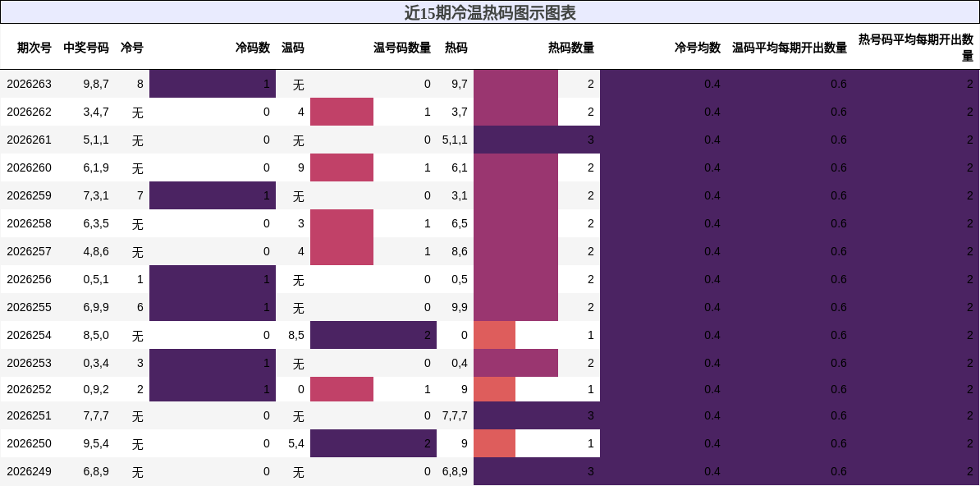Click winning numbers 0,9,2

click(96, 389)
